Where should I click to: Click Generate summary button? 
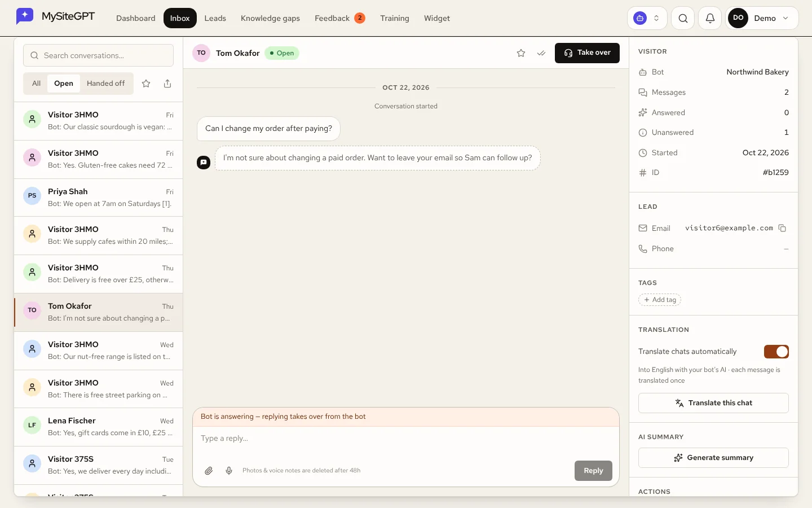(713, 458)
